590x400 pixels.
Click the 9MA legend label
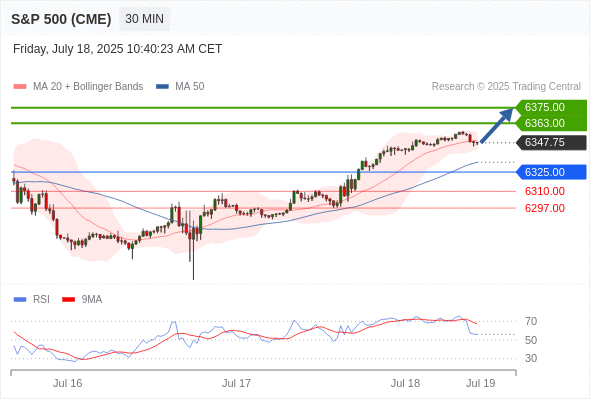point(92,300)
